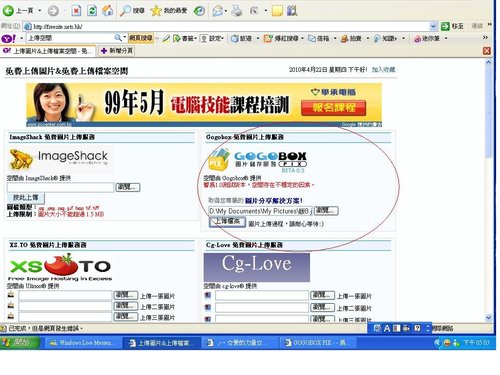
Task: Click the page scrollbar down arrow
Action: 489,318
